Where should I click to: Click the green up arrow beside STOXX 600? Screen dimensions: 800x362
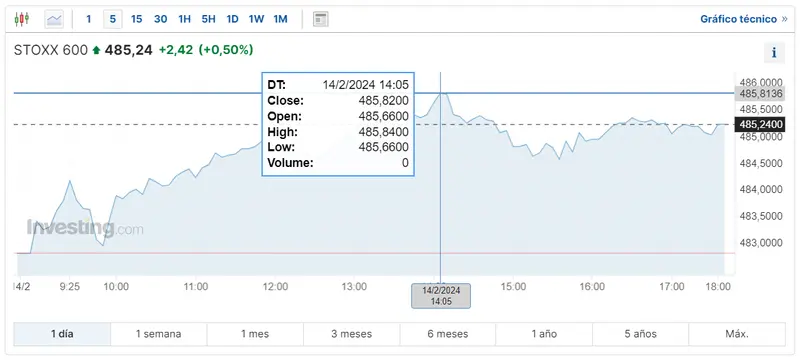click(96, 50)
